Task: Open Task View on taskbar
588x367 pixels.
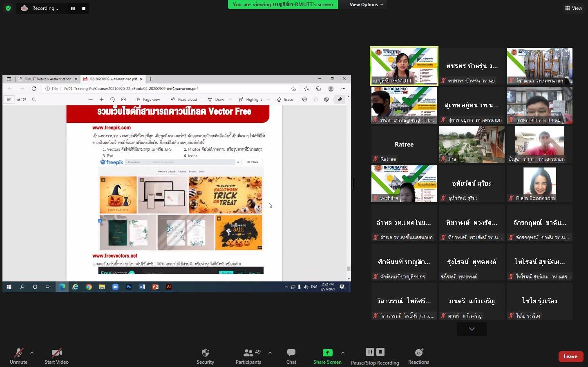Action: (x=48, y=287)
